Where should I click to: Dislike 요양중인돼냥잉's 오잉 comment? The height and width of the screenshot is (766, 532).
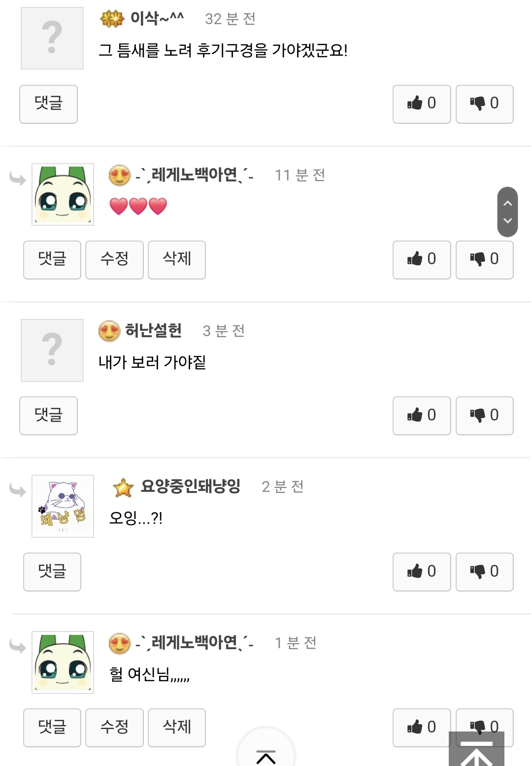pyautogui.click(x=484, y=571)
